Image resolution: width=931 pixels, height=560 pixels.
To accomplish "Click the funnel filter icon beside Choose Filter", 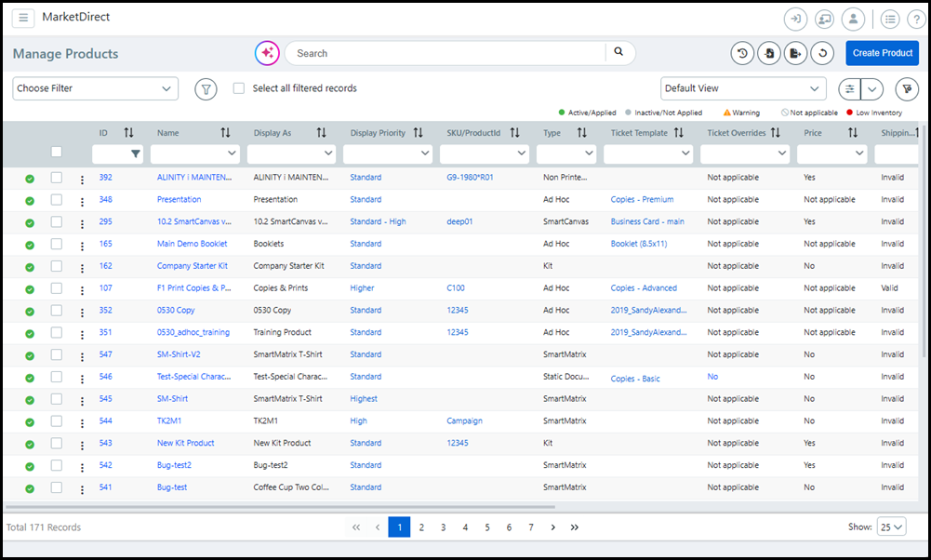I will click(x=206, y=88).
